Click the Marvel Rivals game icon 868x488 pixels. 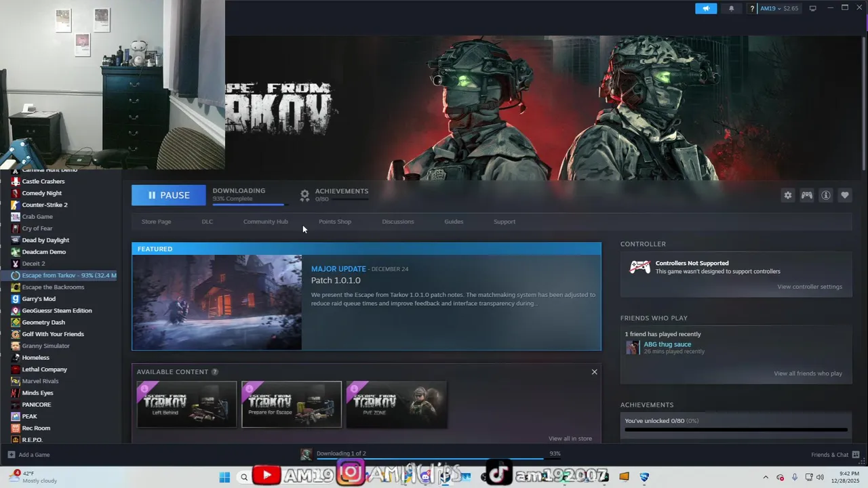(16, 381)
